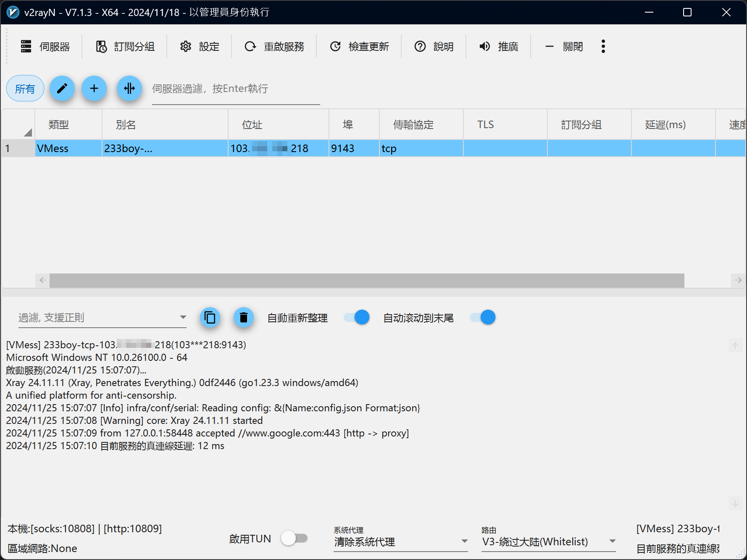The height and width of the screenshot is (560, 747).
Task: Open the 設定 settings menu
Action: pos(200,47)
